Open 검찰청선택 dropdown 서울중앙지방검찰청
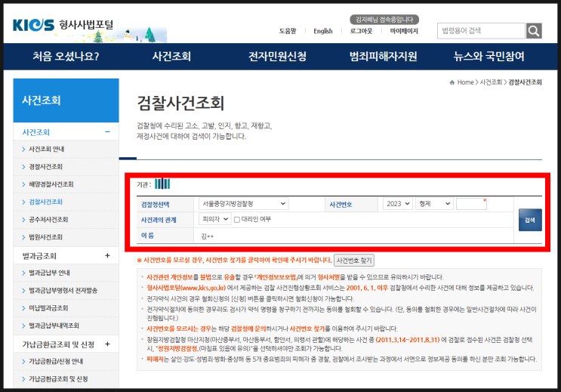The width and height of the screenshot is (561, 392). click(x=243, y=204)
